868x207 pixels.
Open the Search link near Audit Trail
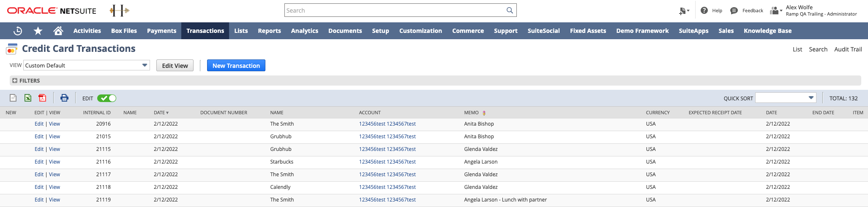tap(818, 49)
